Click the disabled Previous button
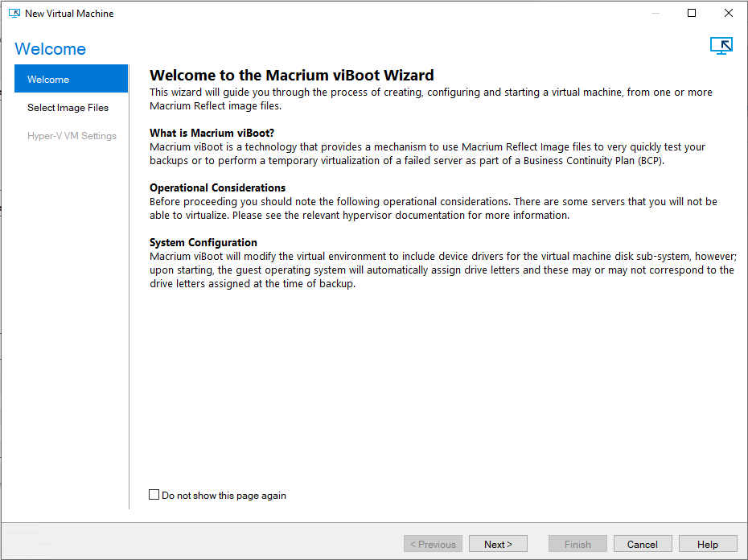The width and height of the screenshot is (748, 560). coord(433,543)
